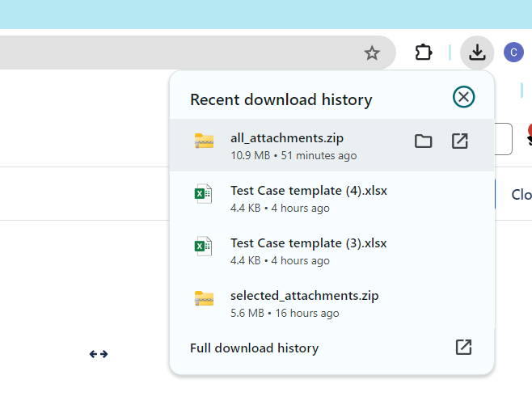Click open-external icon for all_attachments.zip
532x409 pixels.
[x=459, y=141]
